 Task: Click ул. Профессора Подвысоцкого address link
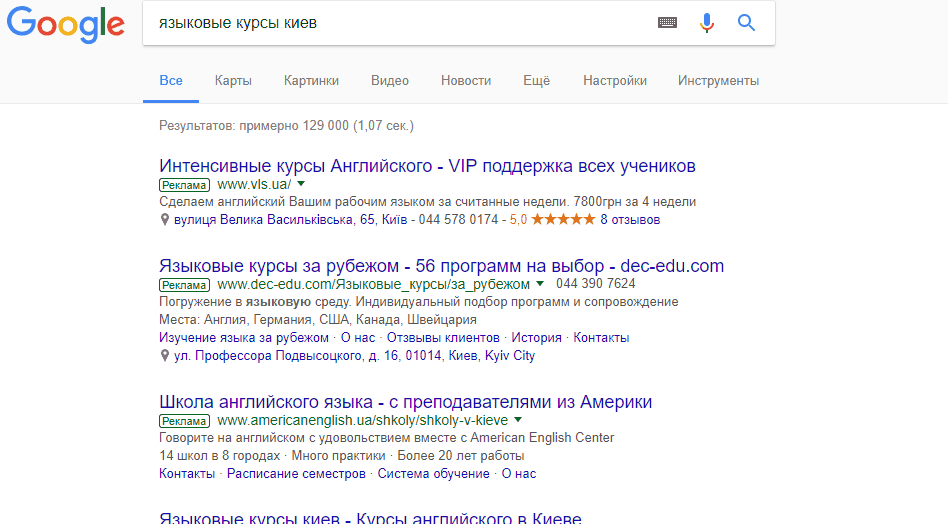point(354,355)
